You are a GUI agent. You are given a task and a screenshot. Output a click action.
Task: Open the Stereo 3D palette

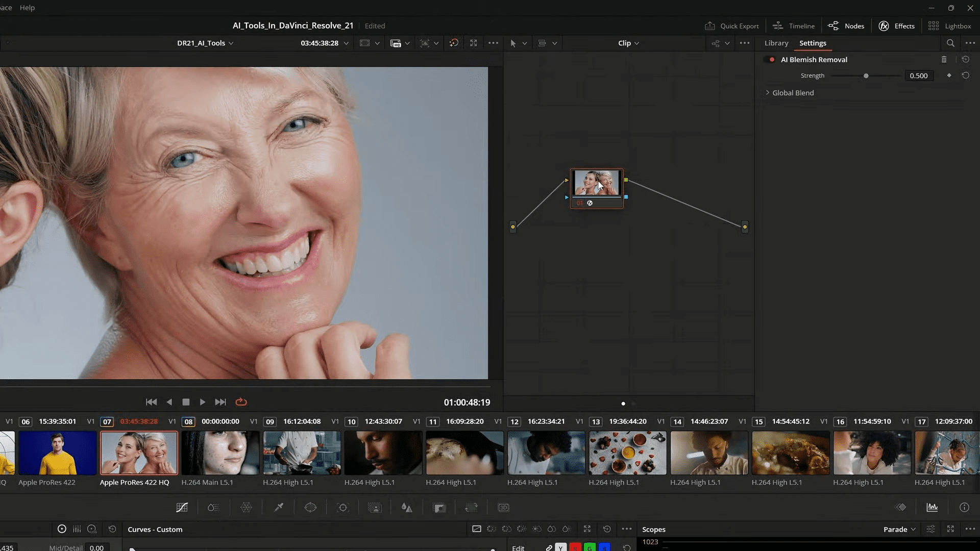click(504, 507)
